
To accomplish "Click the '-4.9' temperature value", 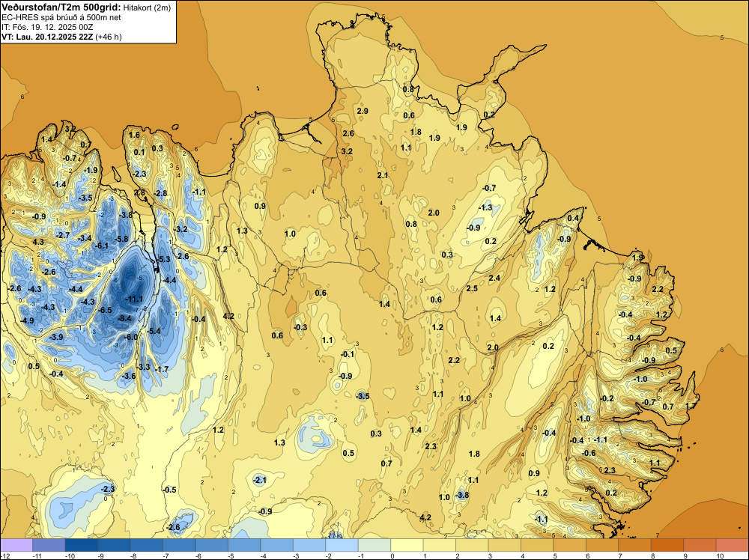I will [27, 320].
